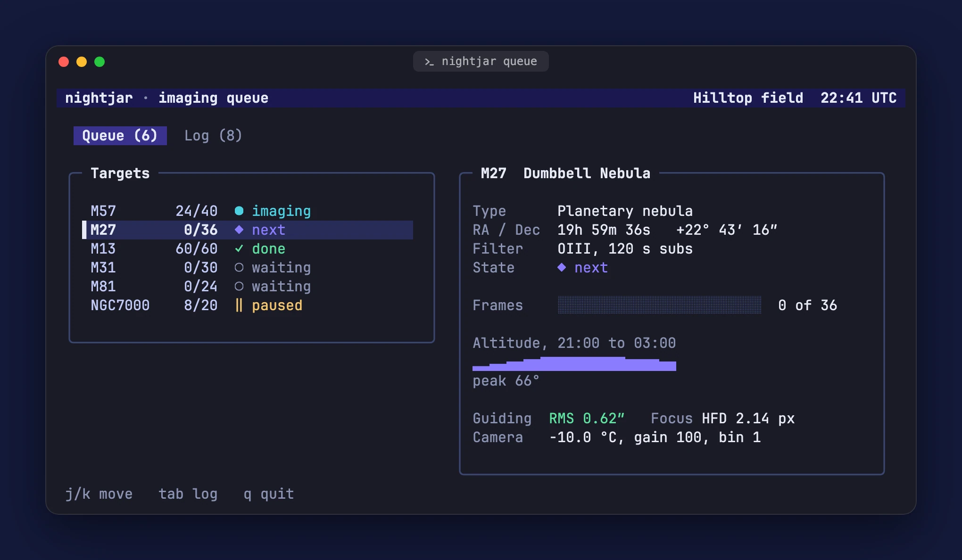Image resolution: width=962 pixels, height=560 pixels.
Task: Click the 0/30 frame count for M31
Action: point(201,267)
